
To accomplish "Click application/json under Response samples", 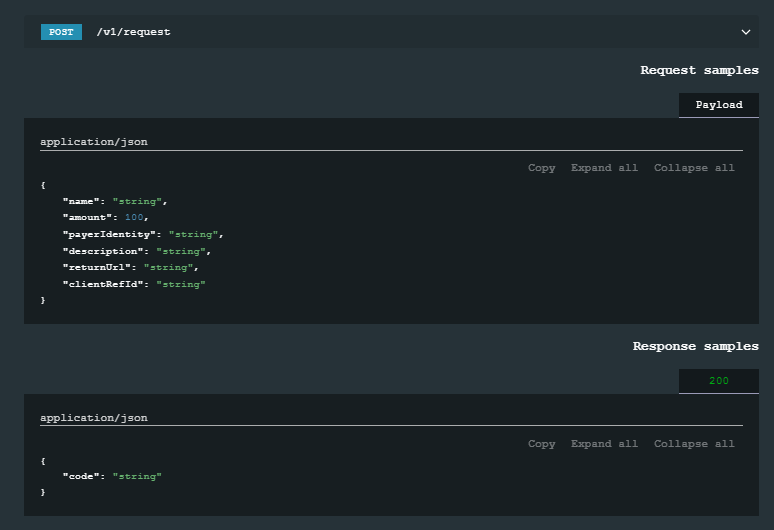I will point(94,418).
